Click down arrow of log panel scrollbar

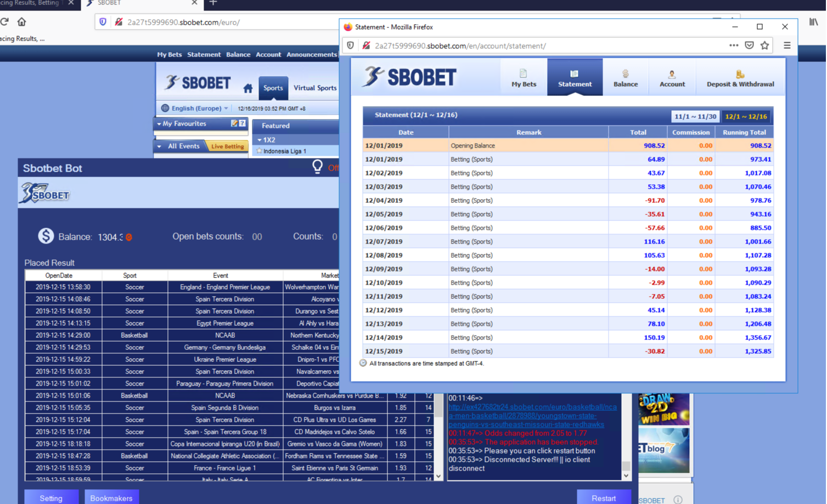click(x=626, y=475)
